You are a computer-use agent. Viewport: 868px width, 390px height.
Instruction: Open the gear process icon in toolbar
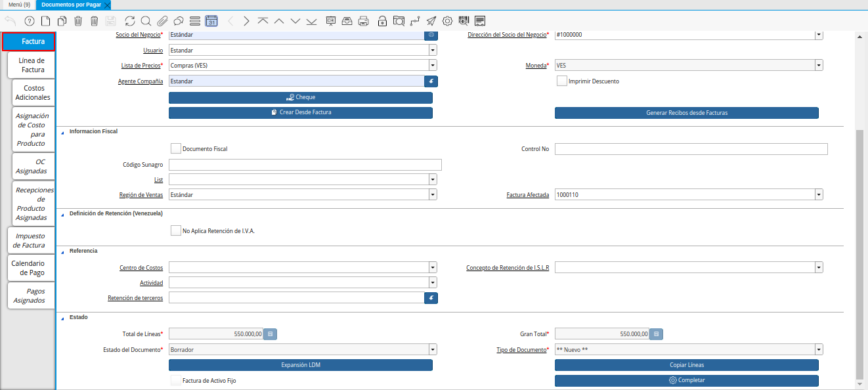(447, 21)
